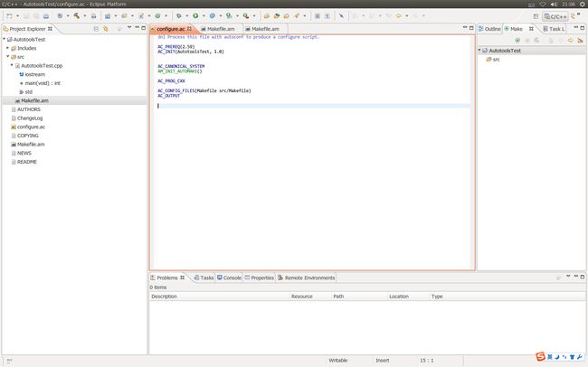
Task: Click the rightmost Make view toolbar icon
Action: pyautogui.click(x=581, y=40)
